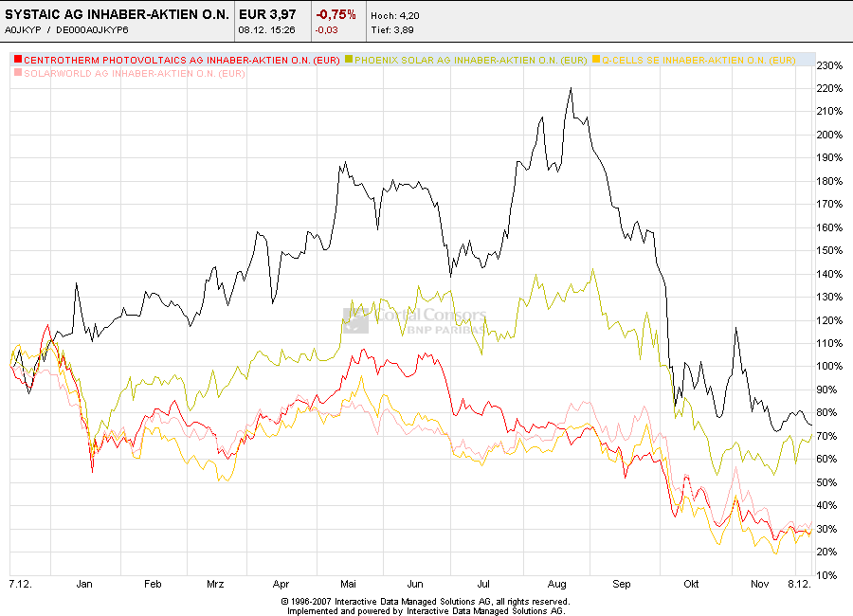Click the 7.12. start date label
853x616 pixels.
19,585
